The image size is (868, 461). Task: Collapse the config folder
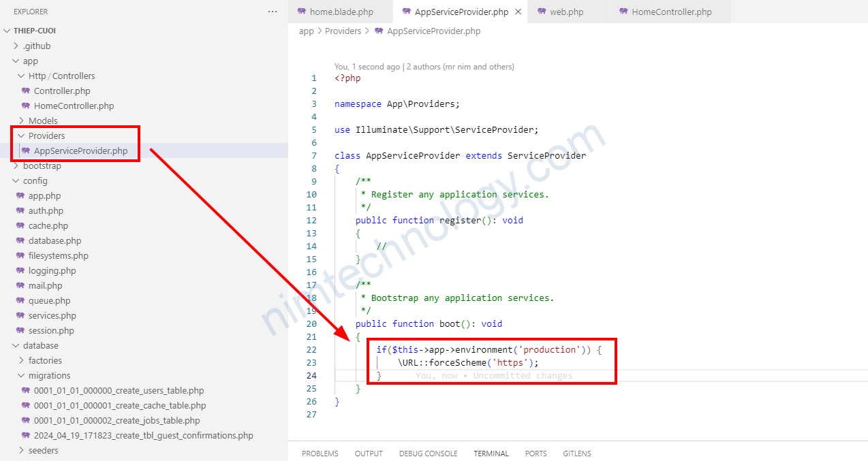[16, 180]
